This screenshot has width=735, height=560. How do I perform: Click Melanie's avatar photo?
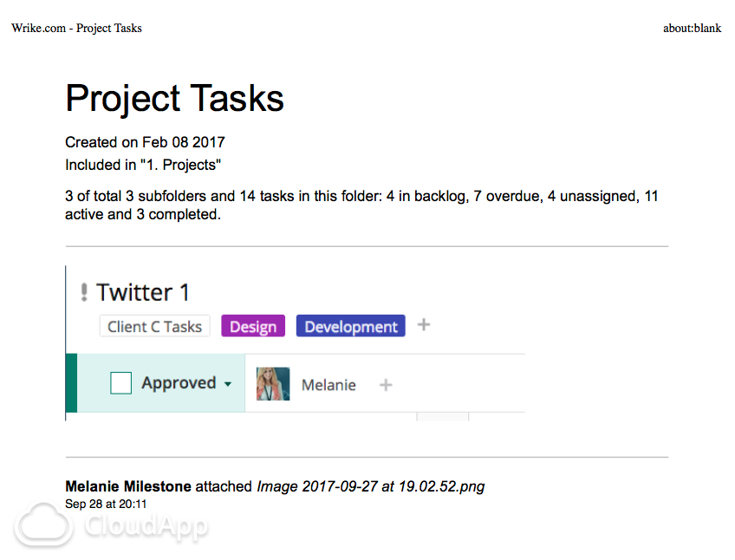[273, 384]
